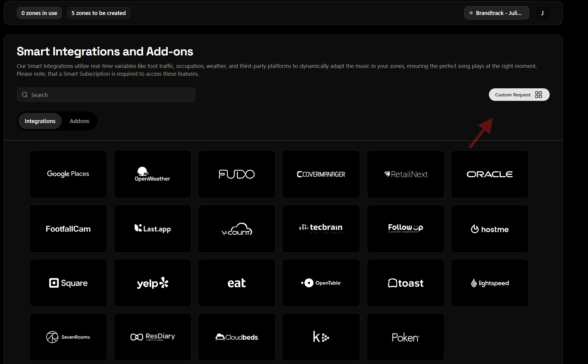The image size is (588, 364).
Task: Select the Lightspeed integration card
Action: tap(490, 283)
